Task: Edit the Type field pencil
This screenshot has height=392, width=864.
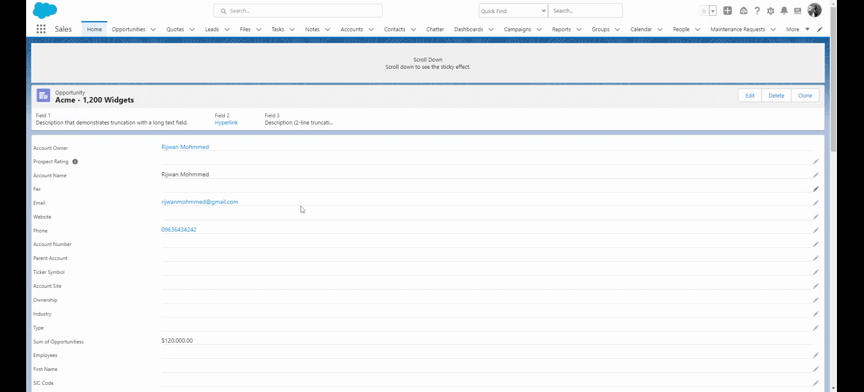Action: click(x=816, y=327)
